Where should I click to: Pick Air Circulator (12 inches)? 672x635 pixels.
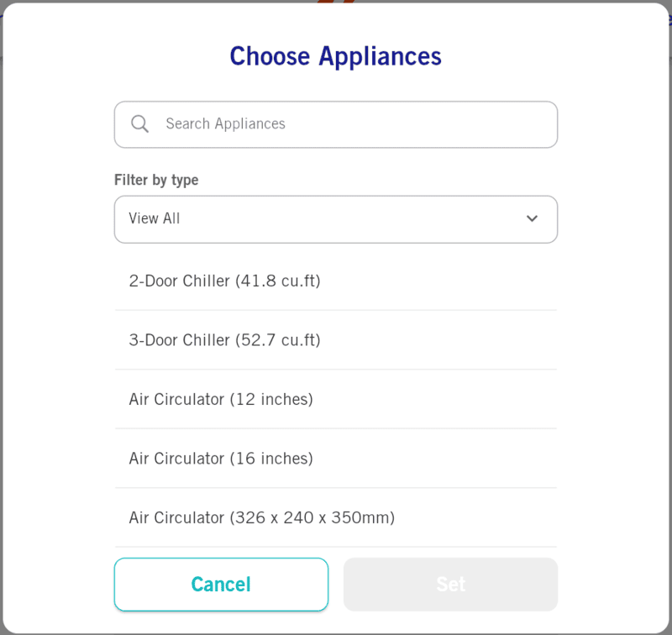coord(221,400)
